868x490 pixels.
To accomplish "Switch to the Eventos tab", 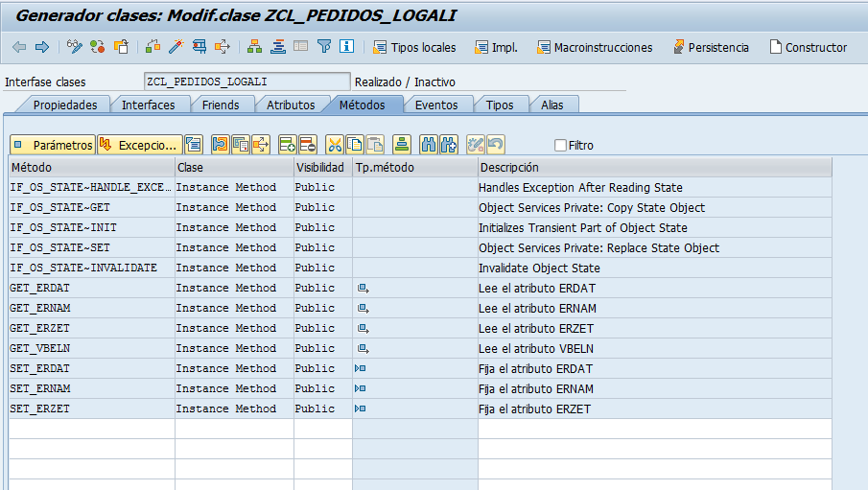I will [x=436, y=105].
